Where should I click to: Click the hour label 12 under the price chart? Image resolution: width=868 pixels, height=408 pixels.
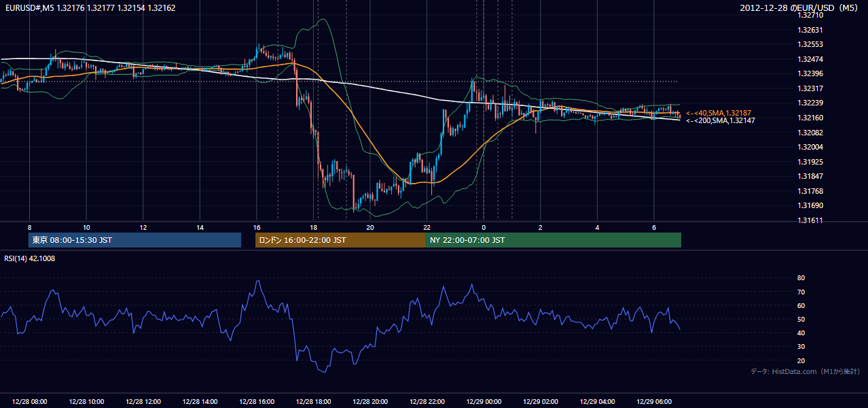point(143,227)
